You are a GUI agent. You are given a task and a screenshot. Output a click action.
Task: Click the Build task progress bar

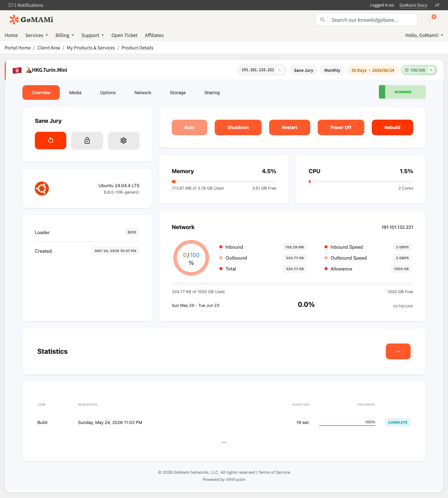(x=347, y=425)
